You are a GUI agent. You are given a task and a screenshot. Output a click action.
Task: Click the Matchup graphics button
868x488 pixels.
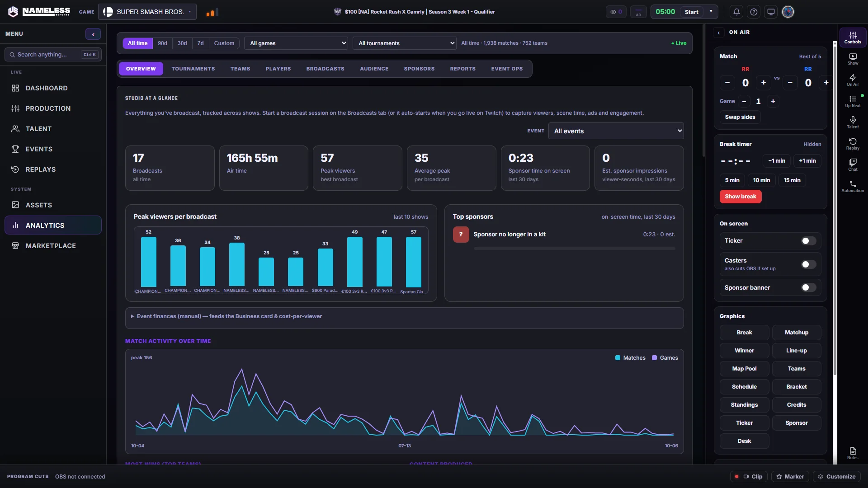(796, 333)
